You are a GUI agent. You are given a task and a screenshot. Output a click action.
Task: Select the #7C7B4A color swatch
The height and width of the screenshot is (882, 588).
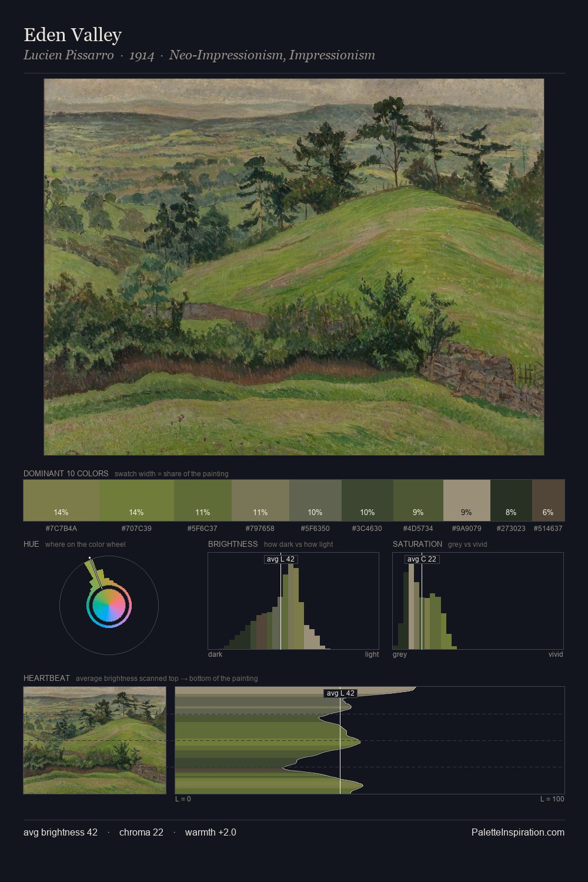point(62,500)
